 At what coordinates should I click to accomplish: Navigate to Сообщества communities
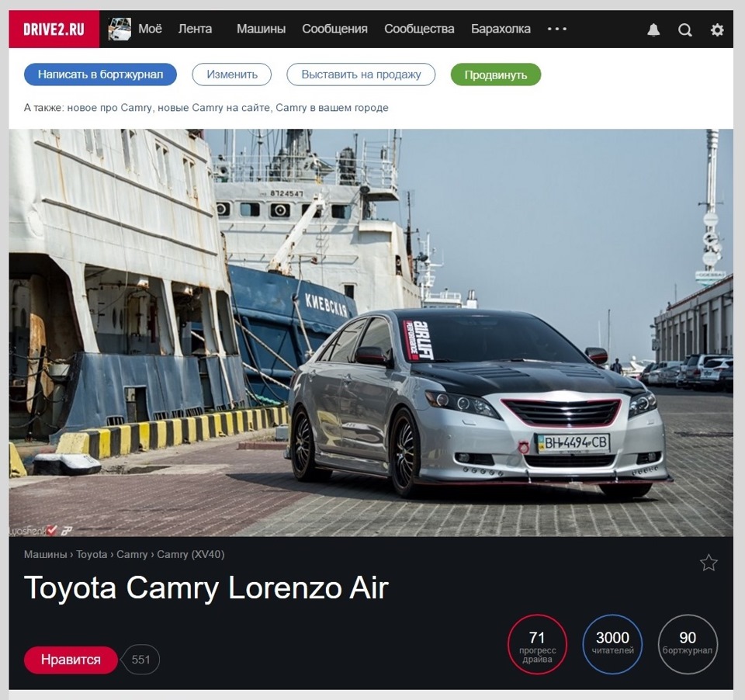(419, 29)
